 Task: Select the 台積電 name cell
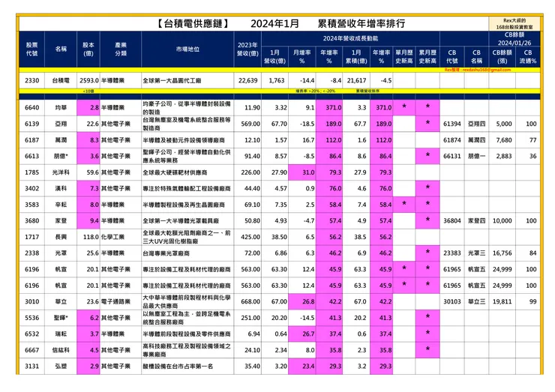[x=61, y=81]
